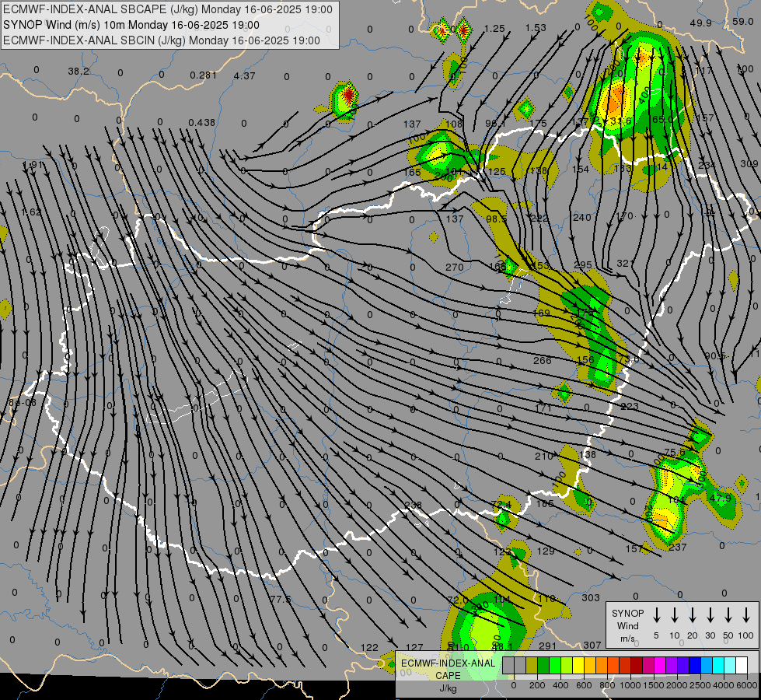Click the 0.281 value on the map
The image size is (761, 700).
(x=204, y=75)
